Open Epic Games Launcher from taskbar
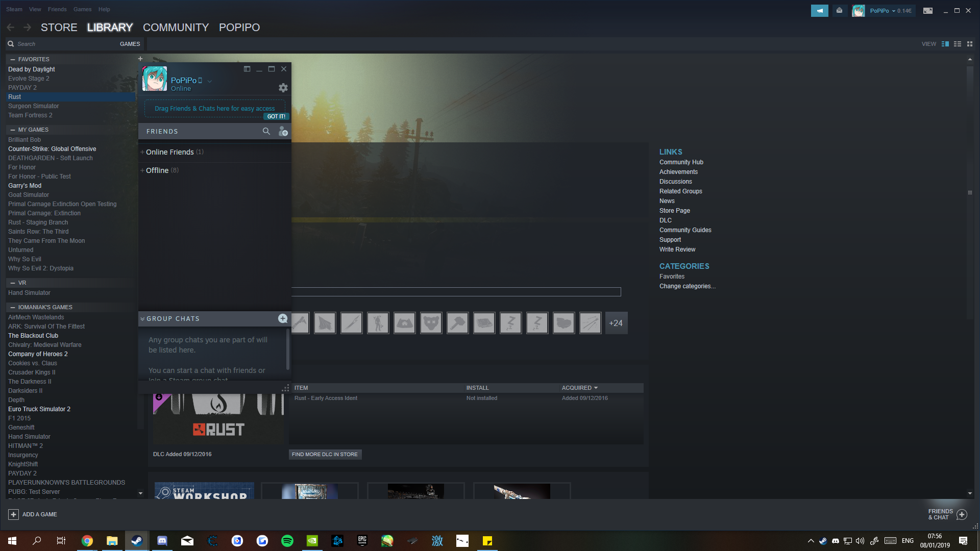 (362, 541)
